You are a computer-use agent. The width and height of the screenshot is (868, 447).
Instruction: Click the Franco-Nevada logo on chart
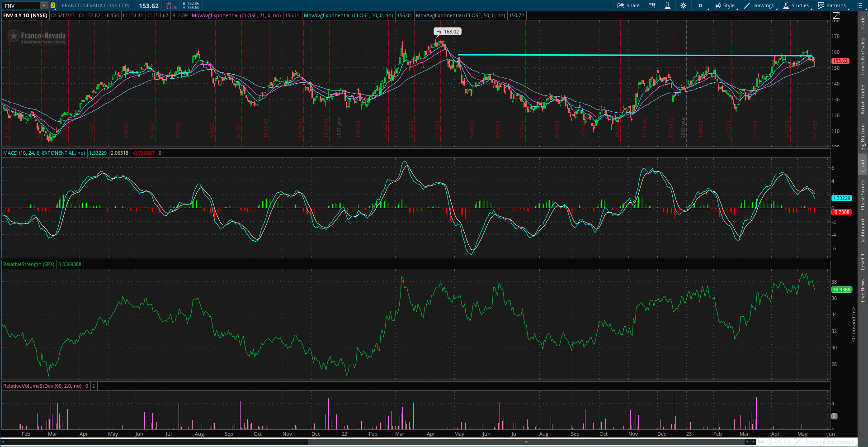pyautogui.click(x=37, y=37)
